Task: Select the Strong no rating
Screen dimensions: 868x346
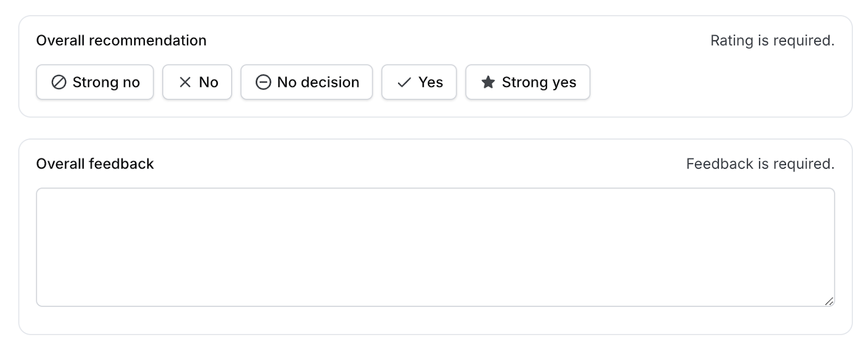Action: pos(95,82)
